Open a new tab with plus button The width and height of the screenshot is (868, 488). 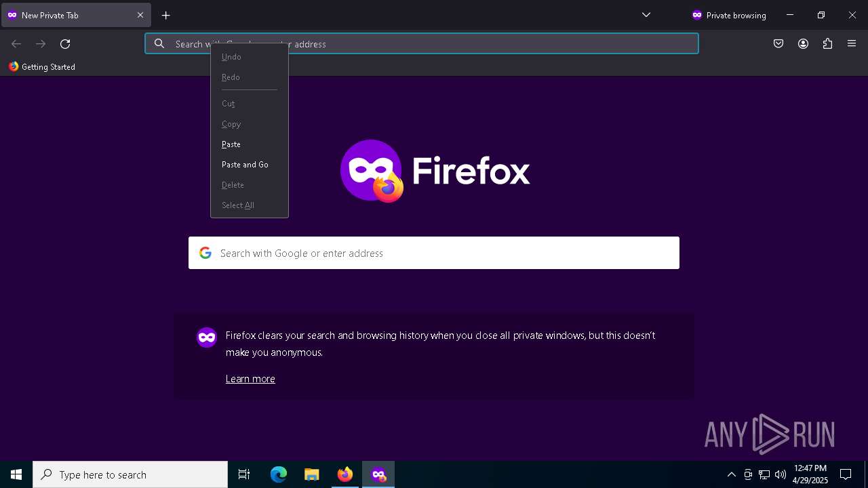[165, 15]
